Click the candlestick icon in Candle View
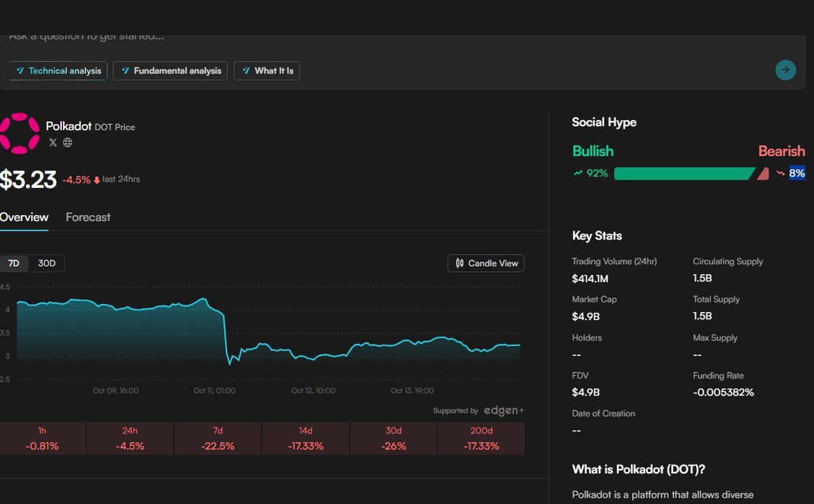Viewport: 814px width, 504px height. pyautogui.click(x=459, y=263)
